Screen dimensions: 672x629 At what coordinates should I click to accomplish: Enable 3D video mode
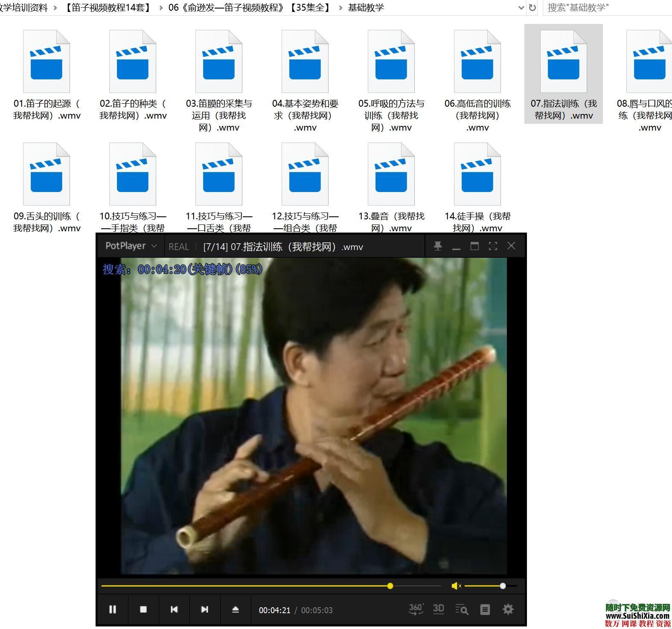[439, 609]
